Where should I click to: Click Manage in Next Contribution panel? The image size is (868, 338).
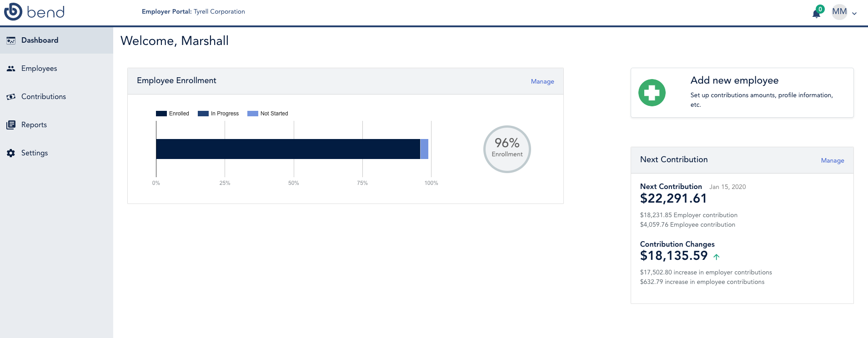pyautogui.click(x=833, y=160)
